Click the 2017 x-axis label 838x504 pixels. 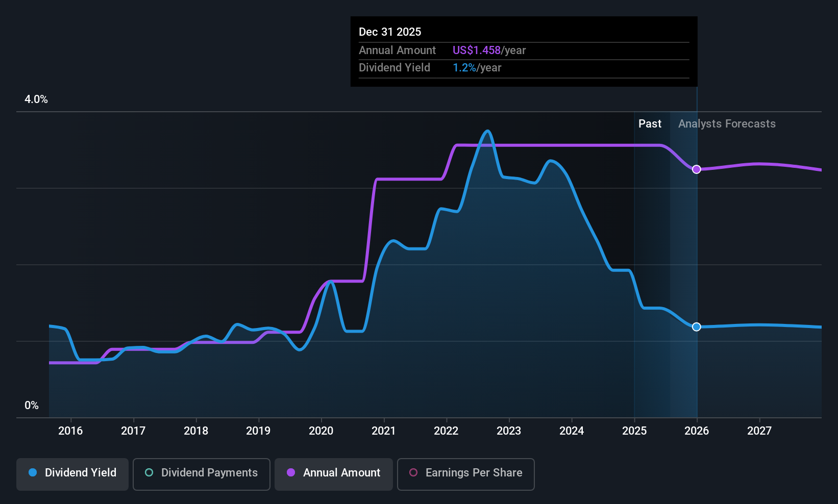click(x=133, y=431)
